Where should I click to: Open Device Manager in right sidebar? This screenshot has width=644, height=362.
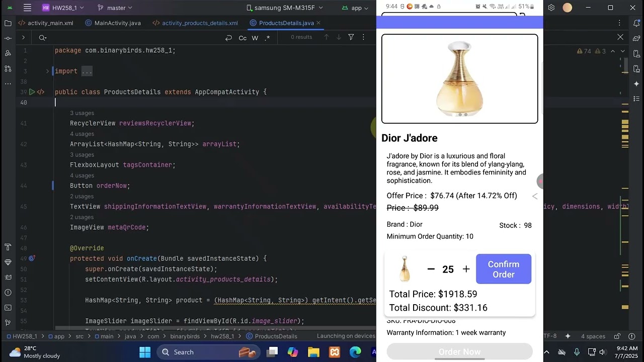pos(636,53)
